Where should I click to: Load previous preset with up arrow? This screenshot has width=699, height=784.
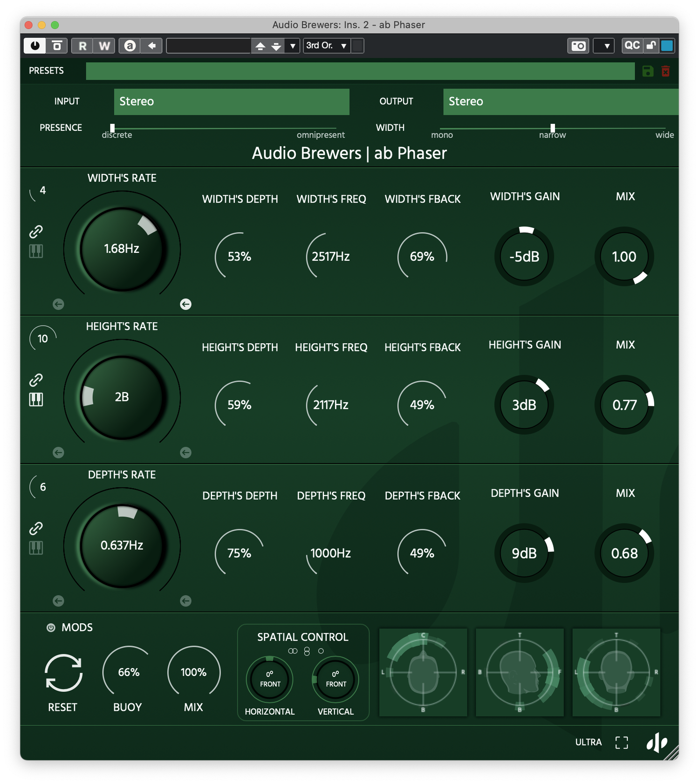point(260,46)
